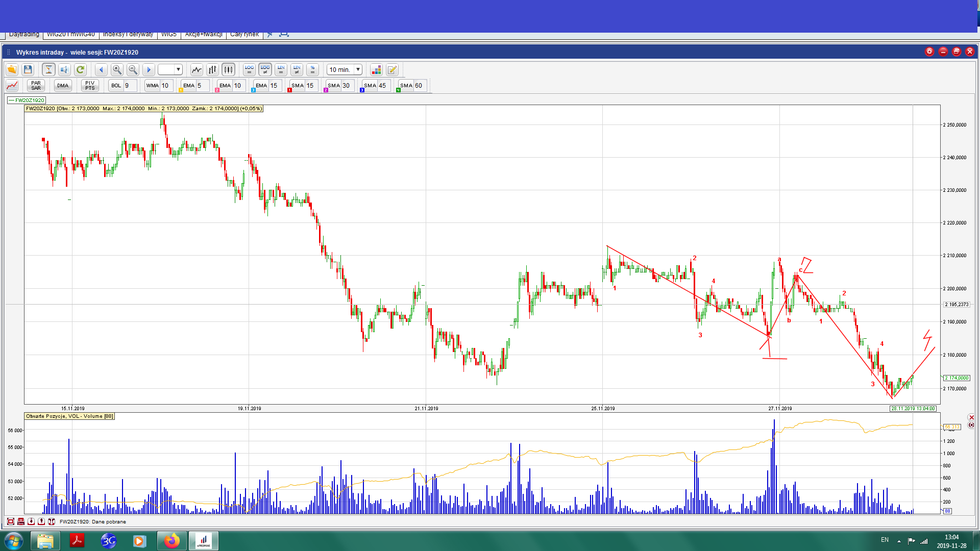This screenshot has height=551, width=980.
Task: Click the BOL period value field
Action: pos(130,86)
